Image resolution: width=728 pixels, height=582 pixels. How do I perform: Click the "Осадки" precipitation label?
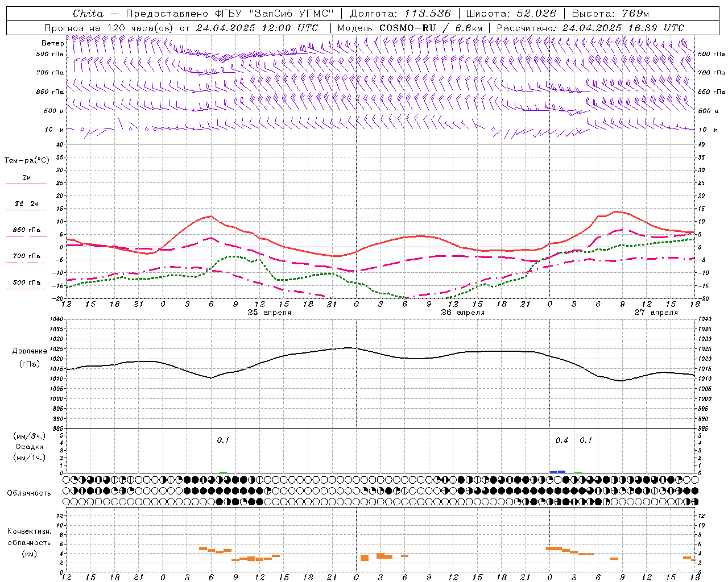click(x=29, y=447)
